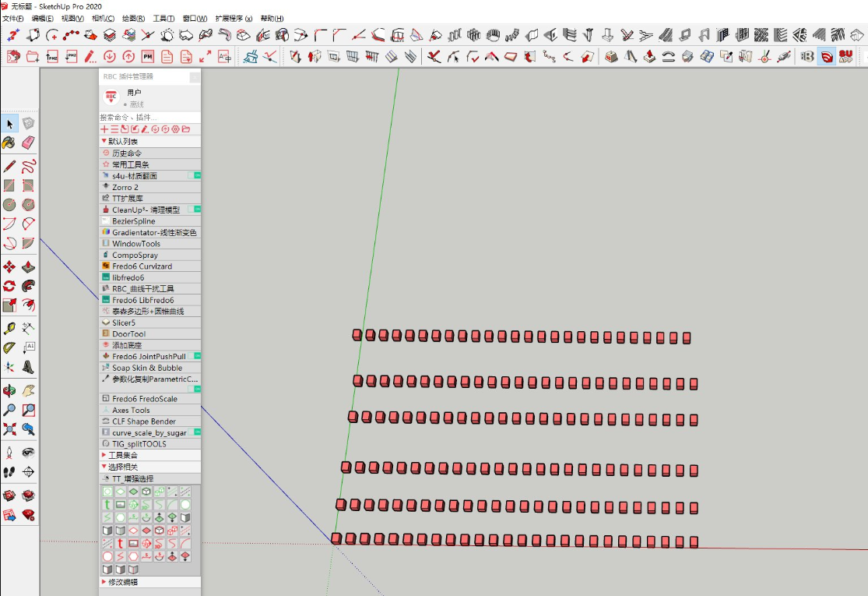Click the SUAPP icon in top toolbar
The image size is (868, 596).
(x=845, y=56)
